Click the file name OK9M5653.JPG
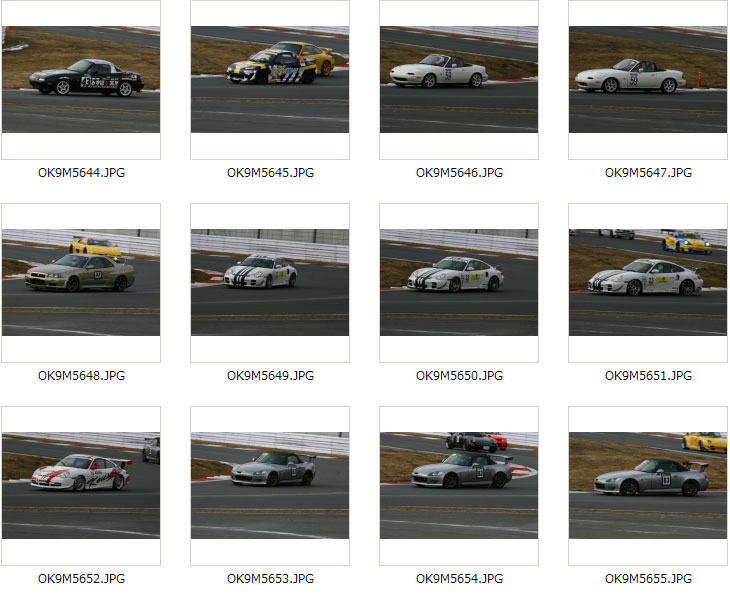Image resolution: width=730 pixels, height=610 pixels. click(x=270, y=579)
